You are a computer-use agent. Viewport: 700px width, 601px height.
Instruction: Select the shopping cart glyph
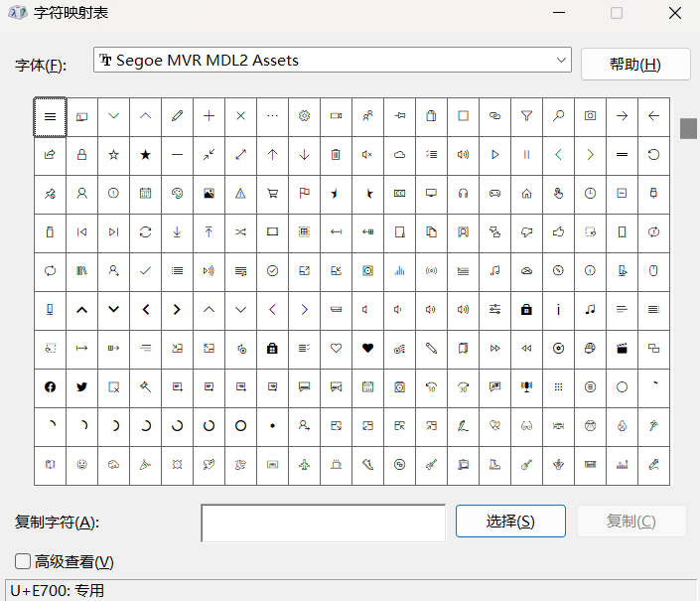[273, 194]
